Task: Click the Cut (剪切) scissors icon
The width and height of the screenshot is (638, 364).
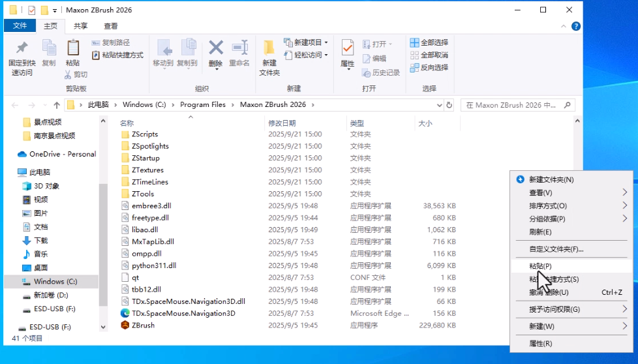Action: tap(68, 74)
